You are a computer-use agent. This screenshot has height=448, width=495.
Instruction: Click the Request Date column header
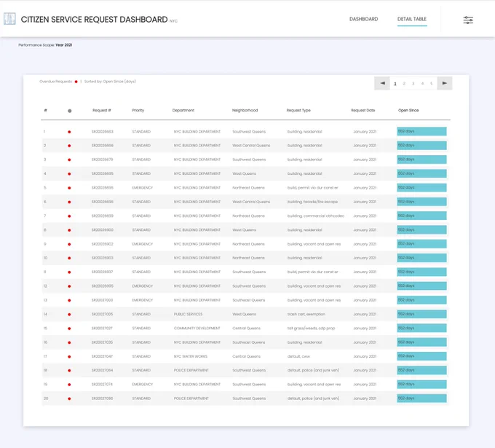point(363,110)
